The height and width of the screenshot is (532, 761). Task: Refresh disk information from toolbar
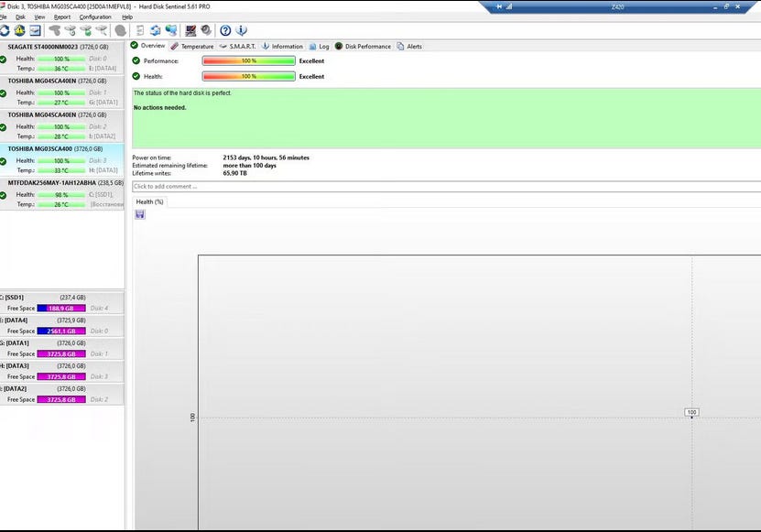click(x=5, y=30)
